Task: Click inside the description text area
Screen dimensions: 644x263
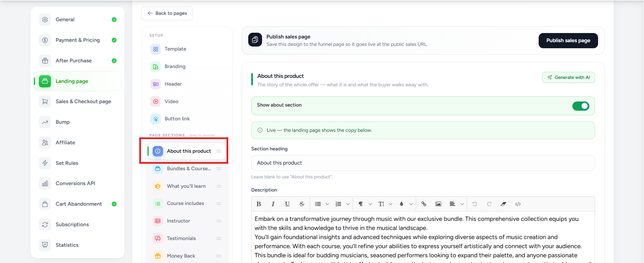Action: click(x=423, y=237)
